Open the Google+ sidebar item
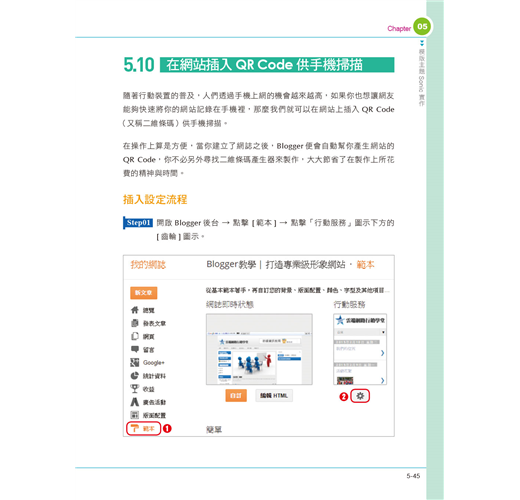 click(147, 363)
